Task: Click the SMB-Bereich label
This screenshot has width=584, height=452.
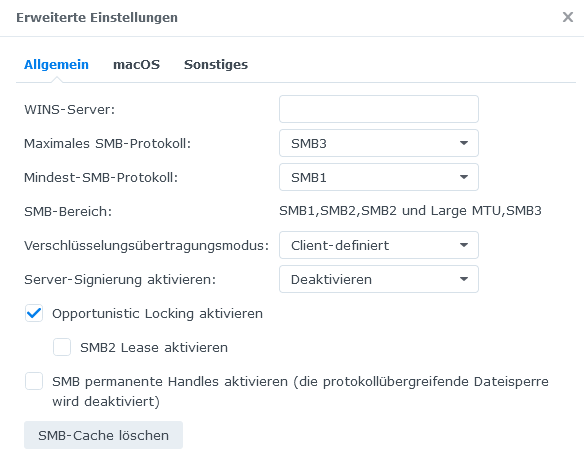Action: point(68,211)
